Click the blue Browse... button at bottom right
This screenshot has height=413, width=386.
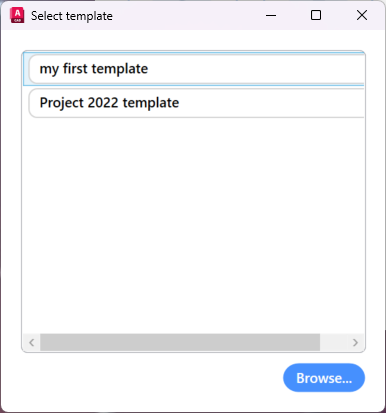pyautogui.click(x=324, y=378)
